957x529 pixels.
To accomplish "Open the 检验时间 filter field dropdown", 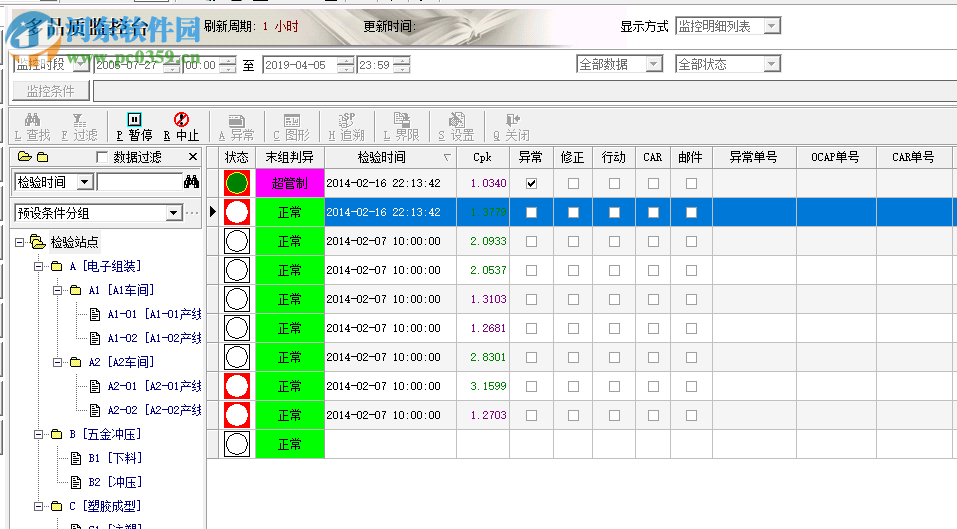I will coord(85,182).
